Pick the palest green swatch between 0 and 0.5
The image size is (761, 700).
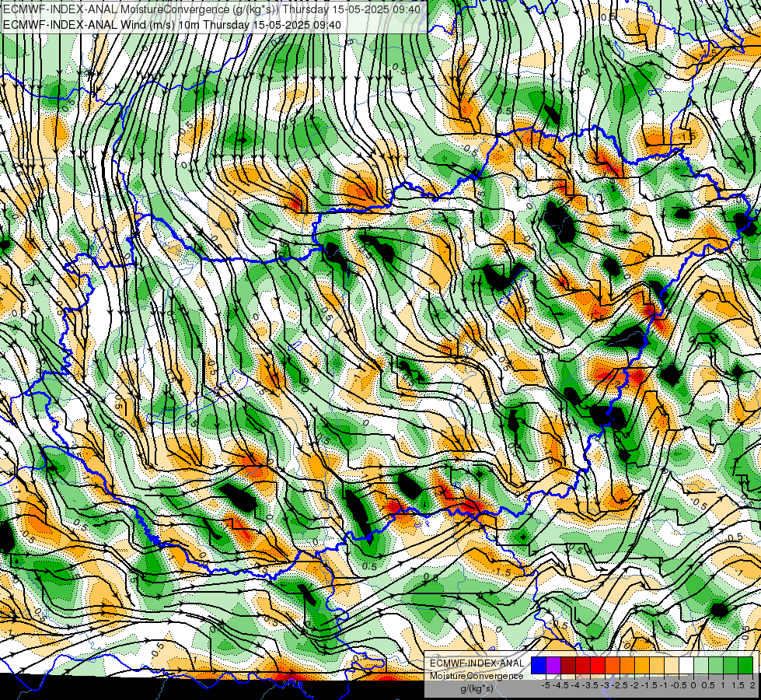tap(701, 666)
